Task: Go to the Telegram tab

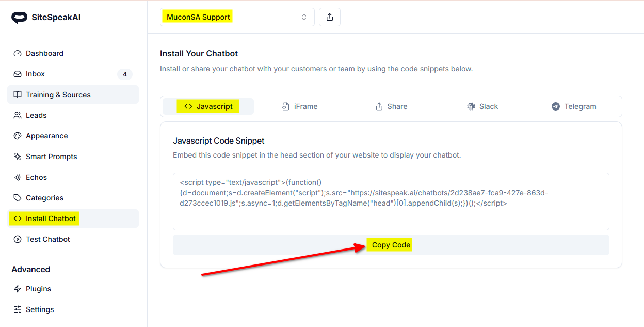Action: pyautogui.click(x=573, y=106)
